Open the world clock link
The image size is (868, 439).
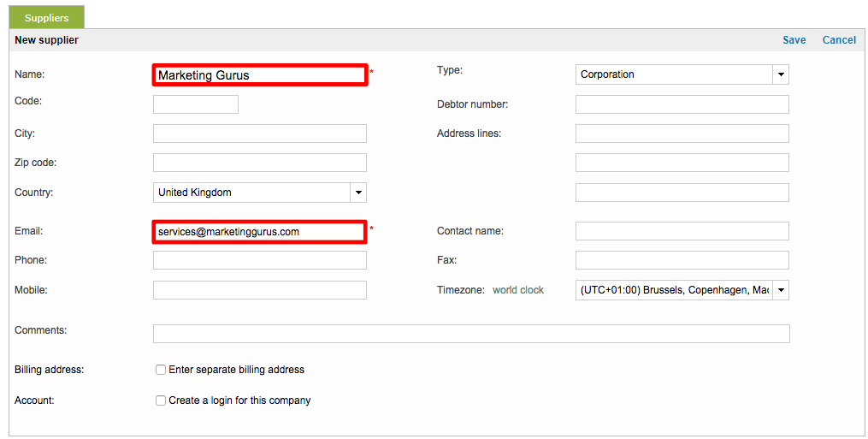(517, 290)
